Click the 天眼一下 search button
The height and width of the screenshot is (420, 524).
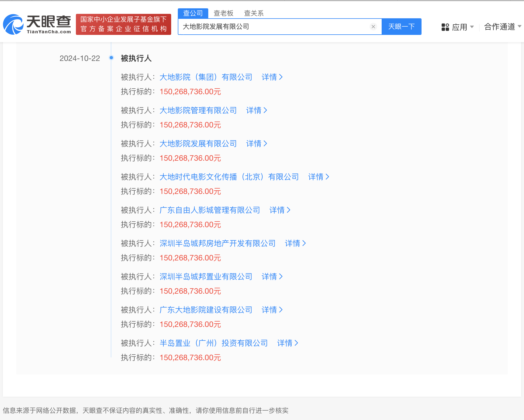402,27
